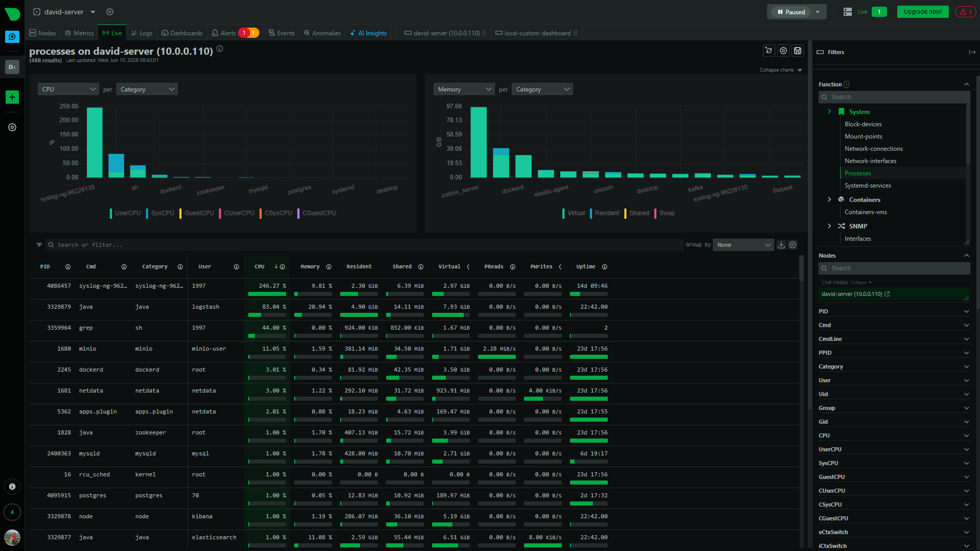Open space settings gear next to david-server
The height and width of the screenshot is (551, 980).
point(110,12)
